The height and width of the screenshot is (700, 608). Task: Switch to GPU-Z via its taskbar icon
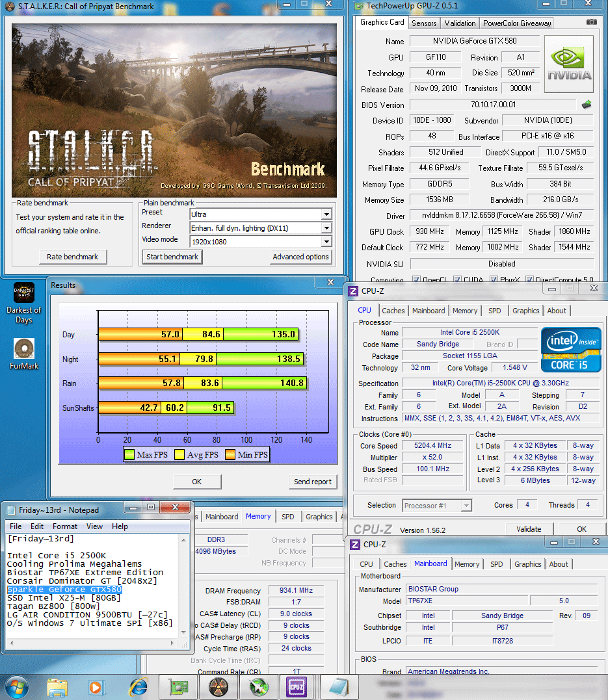(179, 688)
